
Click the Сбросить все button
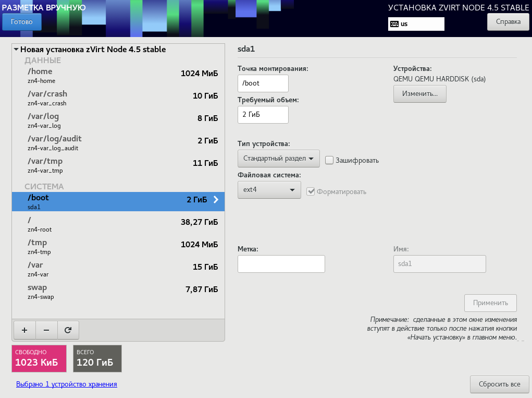[499, 384]
